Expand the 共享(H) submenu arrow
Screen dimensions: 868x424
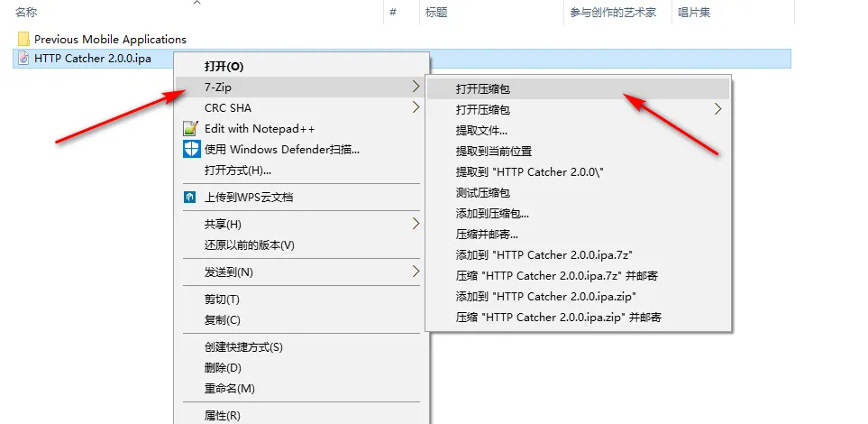[416, 224]
